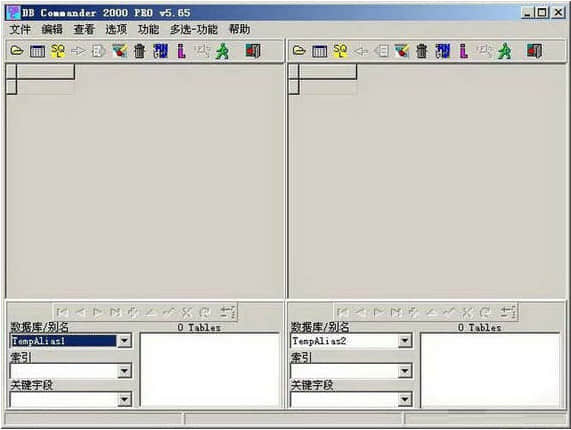Image resolution: width=571 pixels, height=430 pixels.
Task: Click the TempAlias1 text field
Action: pyautogui.click(x=63, y=341)
